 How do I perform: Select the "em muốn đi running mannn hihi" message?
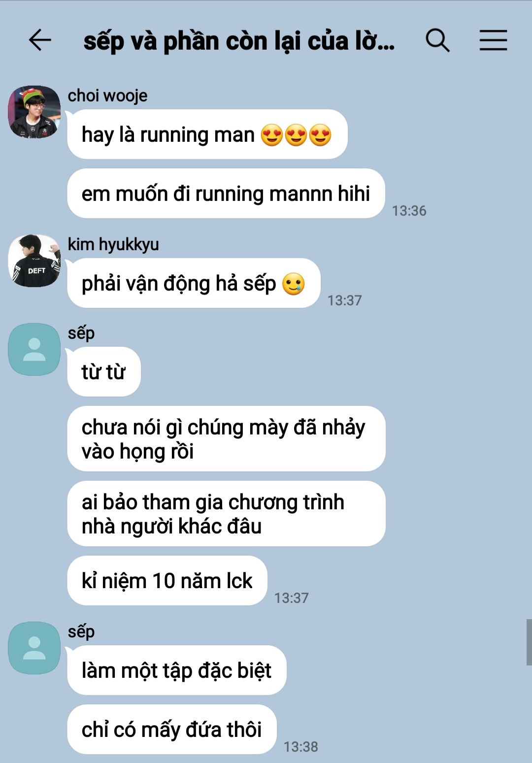coord(226,193)
